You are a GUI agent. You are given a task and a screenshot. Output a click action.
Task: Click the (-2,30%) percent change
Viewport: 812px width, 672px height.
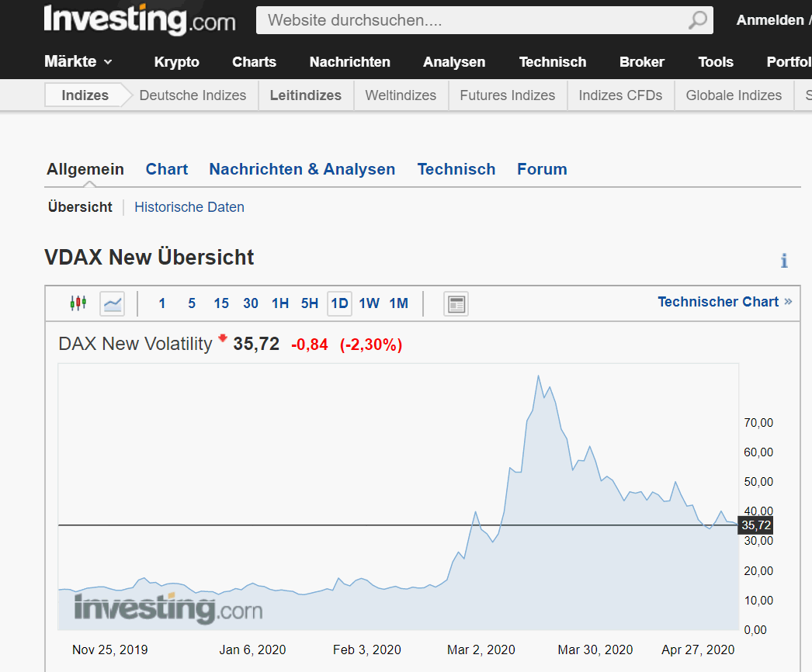tap(371, 345)
